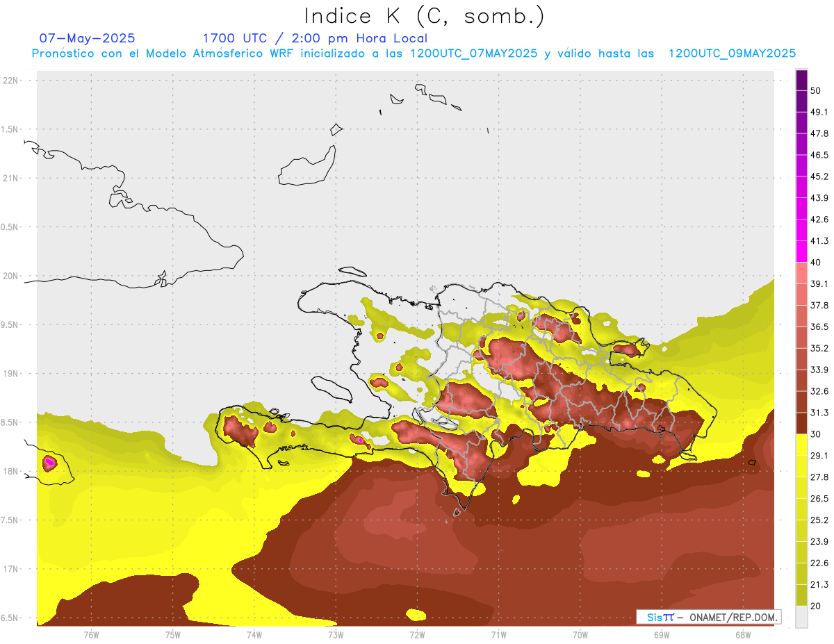Viewport: 834px width, 644px height.
Task: Click the '50' colorbar value
Action: pos(816,90)
